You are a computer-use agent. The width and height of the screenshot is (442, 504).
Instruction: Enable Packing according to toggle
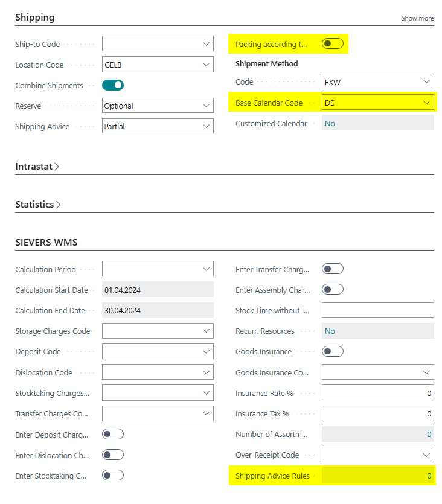(333, 43)
